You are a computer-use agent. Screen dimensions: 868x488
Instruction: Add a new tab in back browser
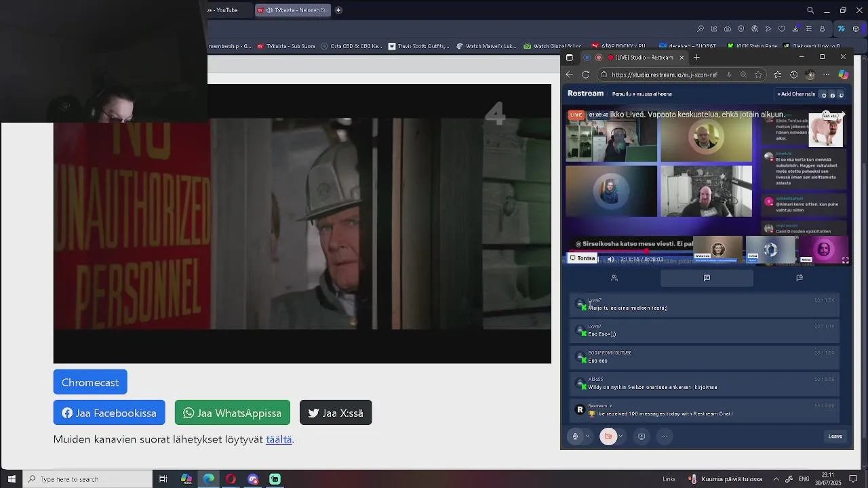[x=338, y=10]
